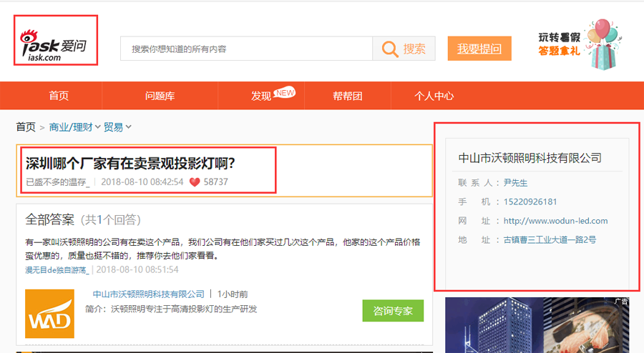
Task: Focus the search box 搜索你想知道的所有内容
Action: point(246,49)
